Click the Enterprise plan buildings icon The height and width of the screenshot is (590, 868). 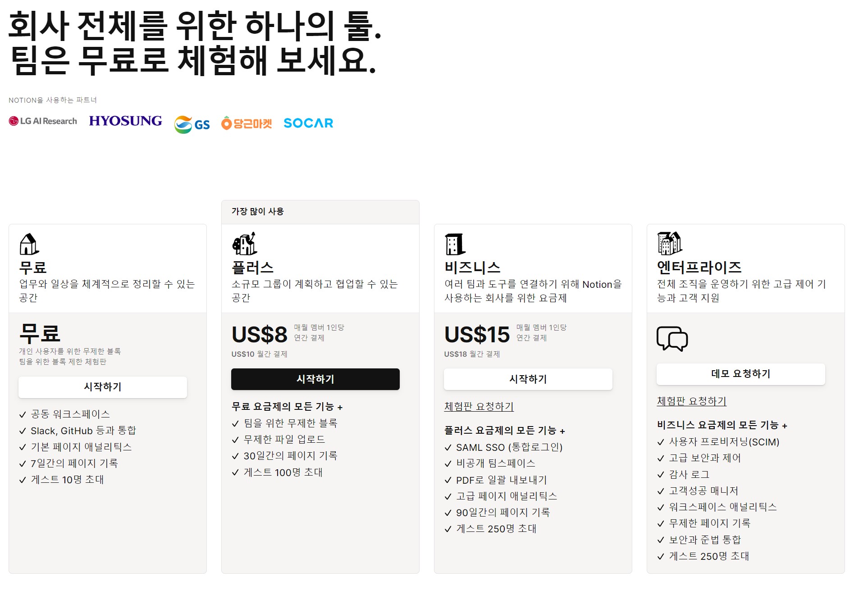(669, 244)
